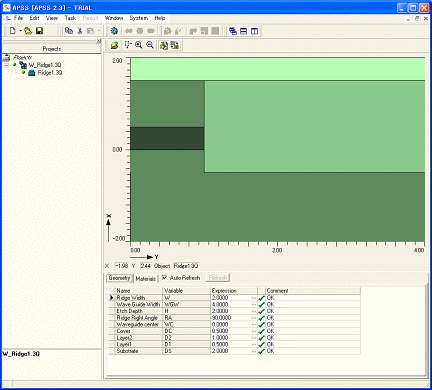This screenshot has height=390, width=432.
Task: Click the Copy toolbar icon
Action: click(69, 31)
